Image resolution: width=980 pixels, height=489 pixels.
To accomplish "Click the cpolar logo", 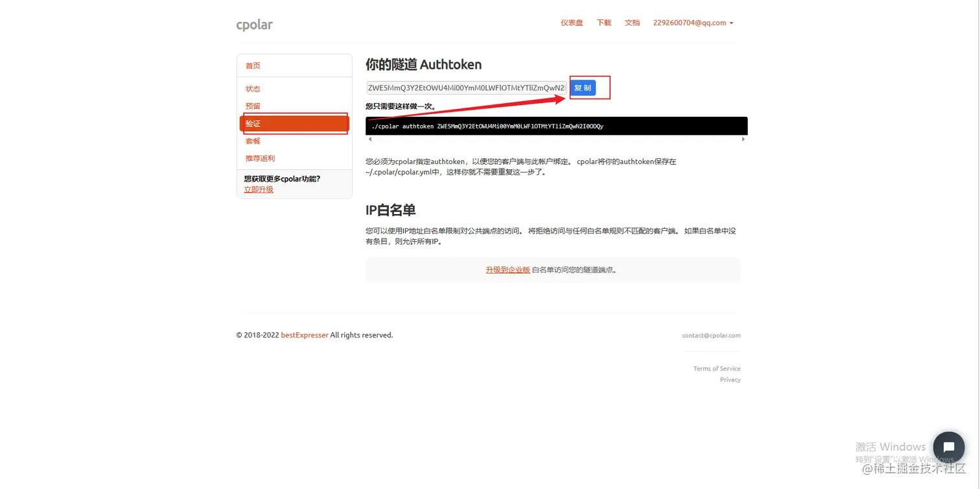I will pos(254,25).
